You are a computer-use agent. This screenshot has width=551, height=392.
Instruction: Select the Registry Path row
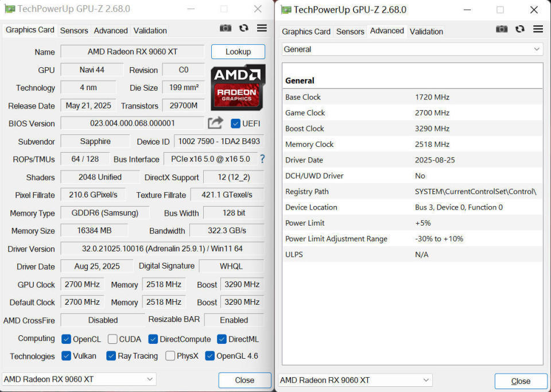(413, 192)
